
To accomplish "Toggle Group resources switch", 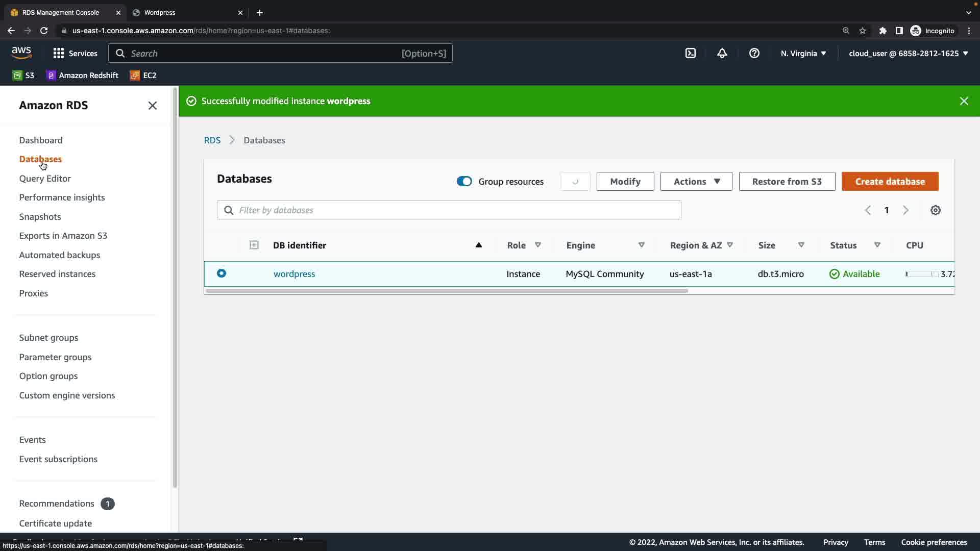I will 464,182.
